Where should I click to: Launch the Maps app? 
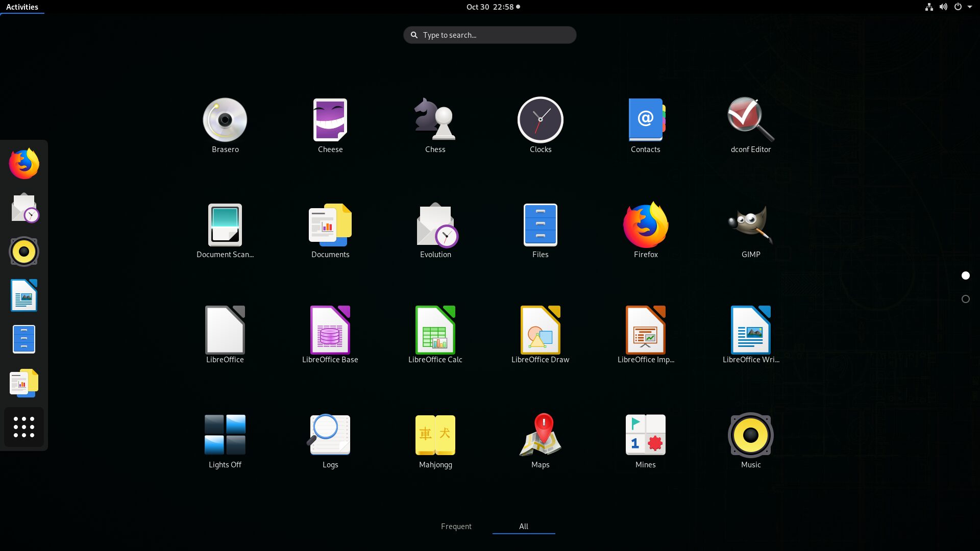click(541, 441)
